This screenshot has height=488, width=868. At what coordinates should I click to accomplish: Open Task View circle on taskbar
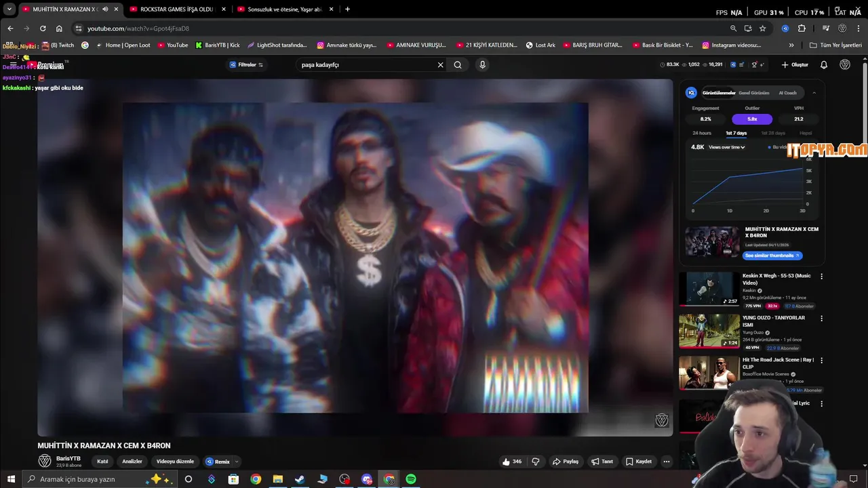click(189, 479)
